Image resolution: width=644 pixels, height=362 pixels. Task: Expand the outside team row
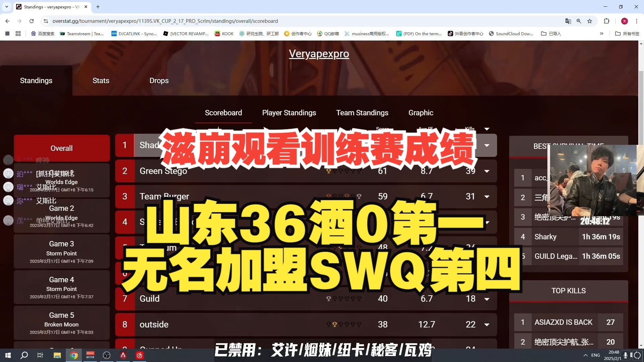(487, 324)
